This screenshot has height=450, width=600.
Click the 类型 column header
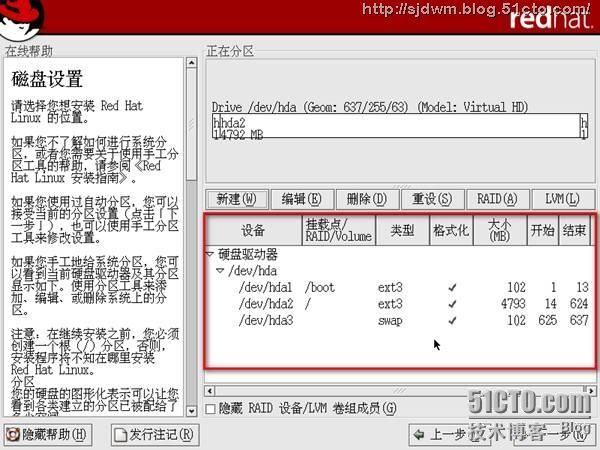402,231
